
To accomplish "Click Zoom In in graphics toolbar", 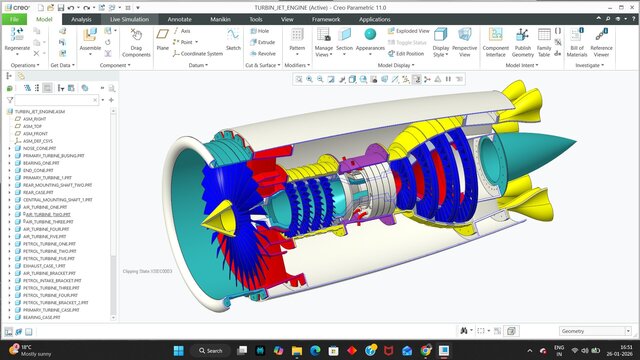I will [x=309, y=79].
